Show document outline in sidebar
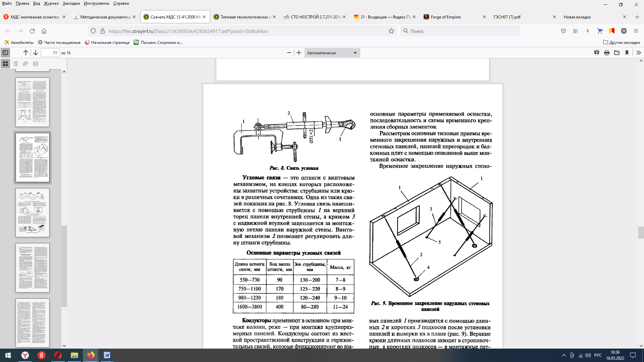Viewport: 644px width, 362px height. pyautogui.click(x=15, y=64)
